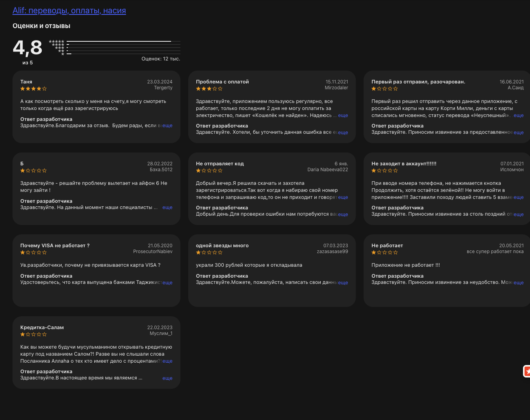Click the star rating on Почему VISA не работает
This screenshot has width=530, height=420.
34,253
